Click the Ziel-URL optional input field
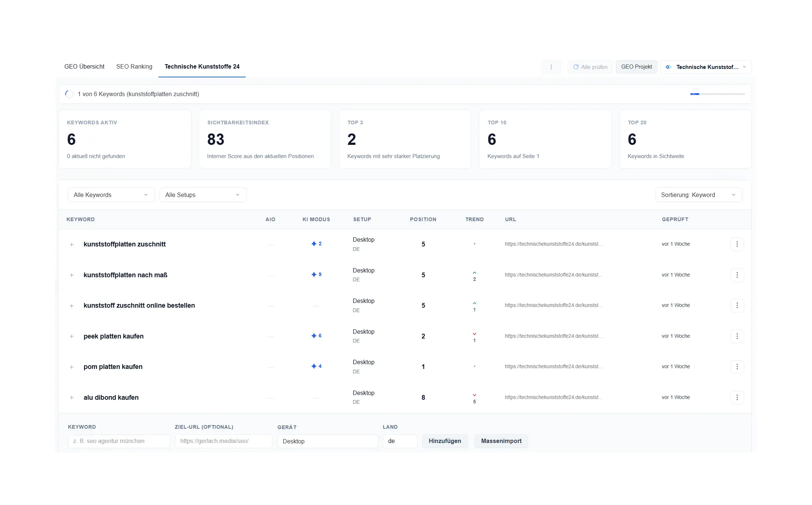 click(224, 441)
